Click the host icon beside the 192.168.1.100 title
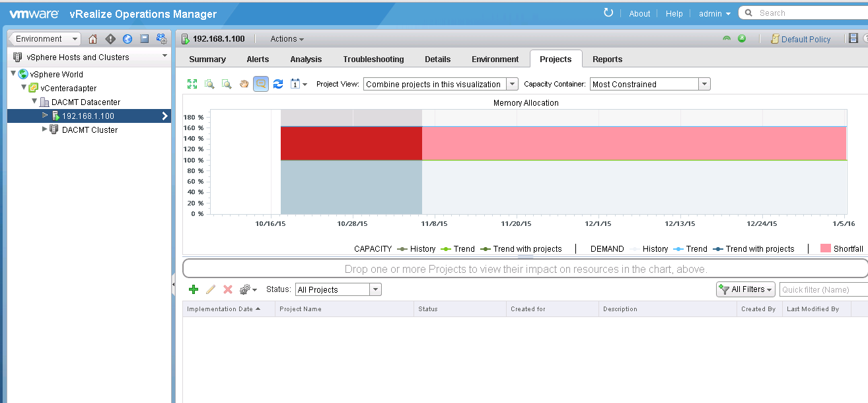 186,39
